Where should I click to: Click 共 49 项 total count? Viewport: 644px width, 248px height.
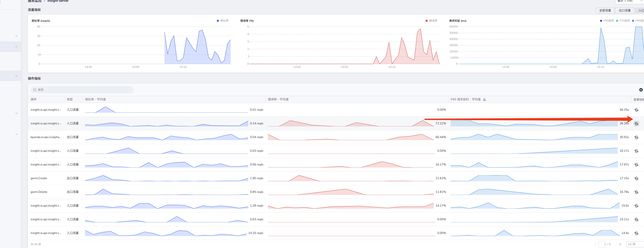click(x=36, y=244)
